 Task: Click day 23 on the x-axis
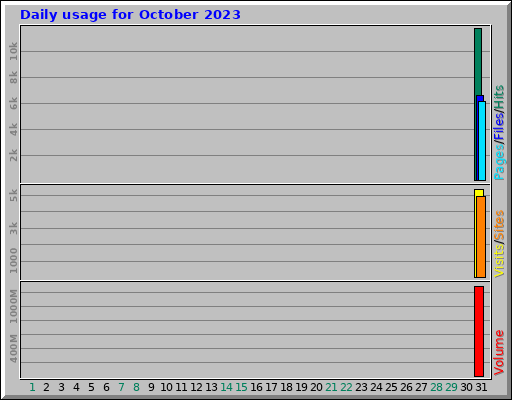tap(361, 387)
